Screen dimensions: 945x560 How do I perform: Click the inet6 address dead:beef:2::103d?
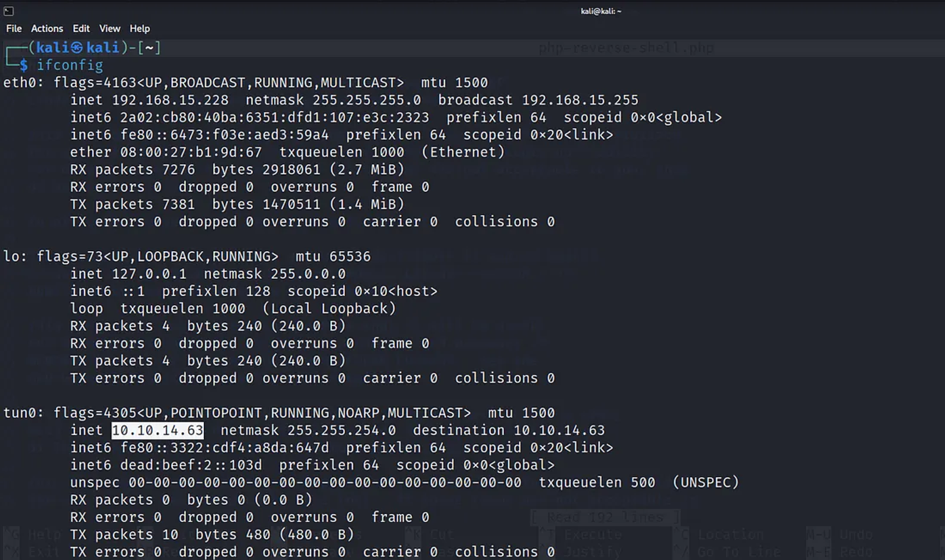pyautogui.click(x=191, y=465)
